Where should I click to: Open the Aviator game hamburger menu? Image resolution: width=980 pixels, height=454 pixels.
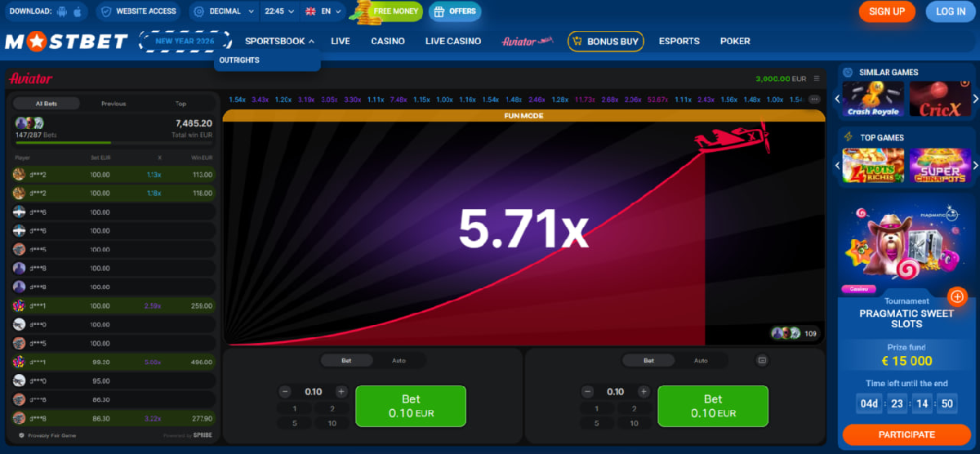coord(818,78)
